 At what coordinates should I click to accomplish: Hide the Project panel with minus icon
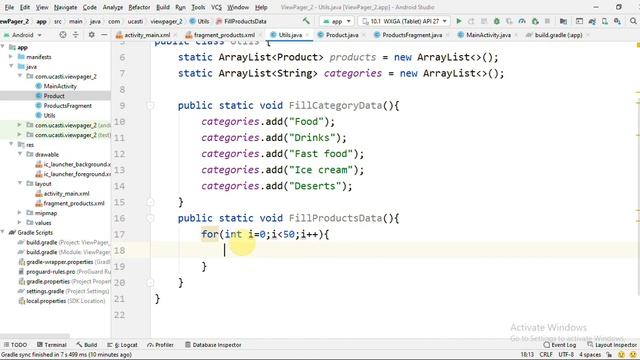coord(104,35)
